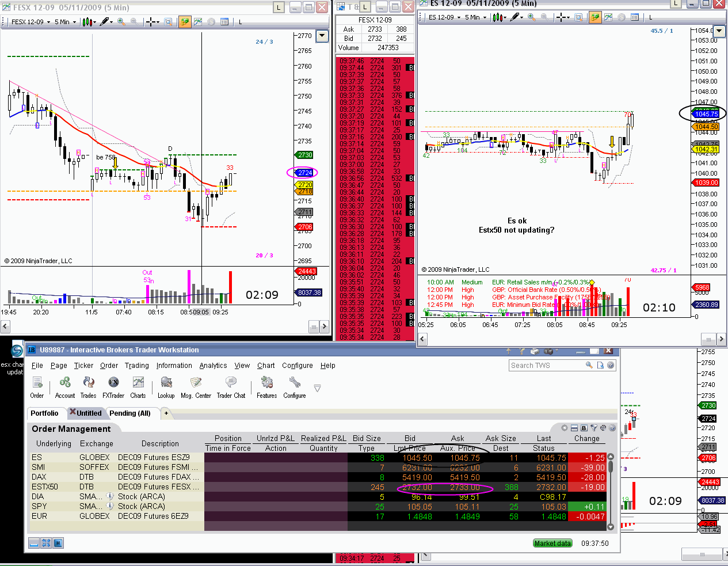
Task: Open data box icon in FESX toolbar
Action: click(225, 22)
